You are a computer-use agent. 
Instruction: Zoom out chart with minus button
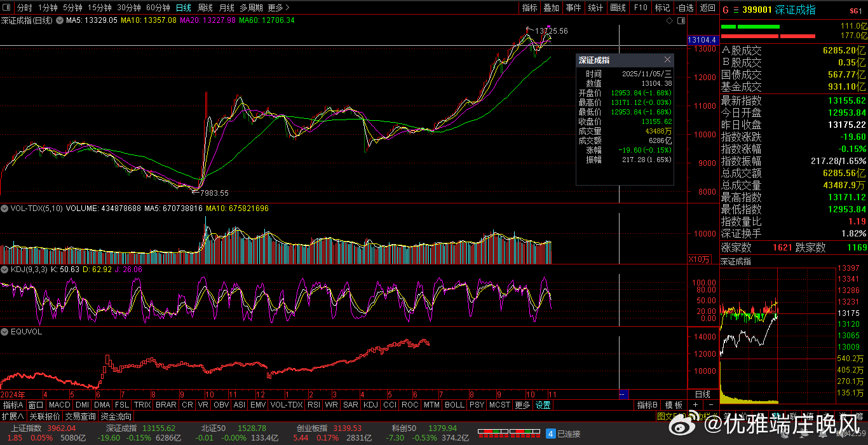tap(711, 405)
